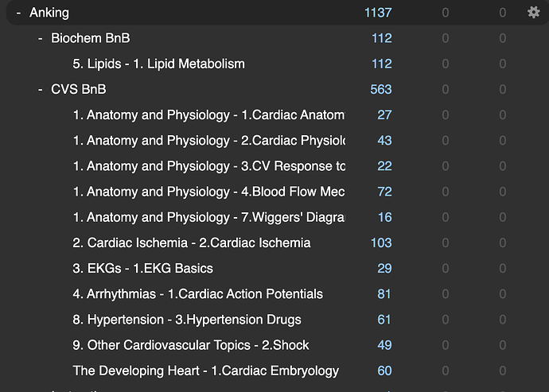Image resolution: width=549 pixels, height=392 pixels.
Task: Open the Anking deck options gear
Action: (x=533, y=12)
